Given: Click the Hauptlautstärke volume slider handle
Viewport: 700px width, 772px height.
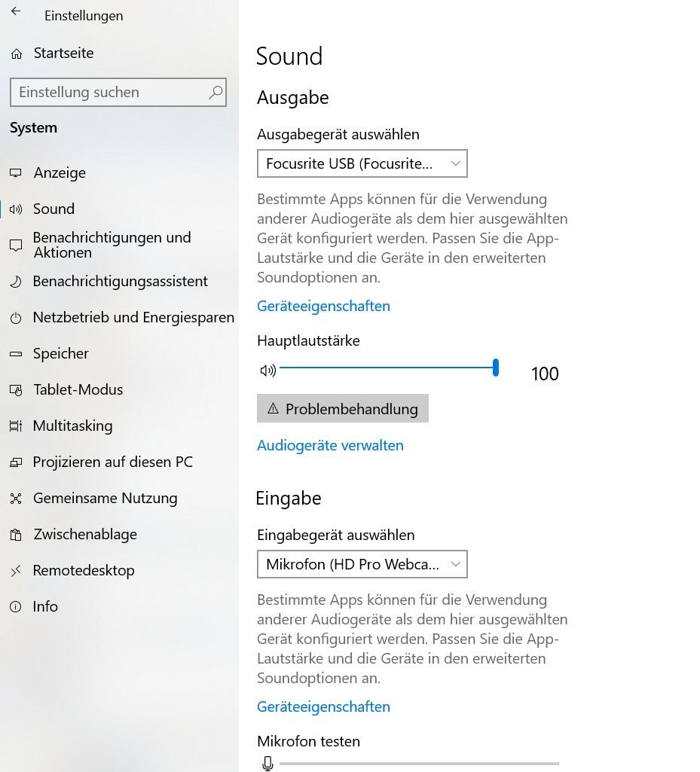Looking at the screenshot, I should pos(496,368).
